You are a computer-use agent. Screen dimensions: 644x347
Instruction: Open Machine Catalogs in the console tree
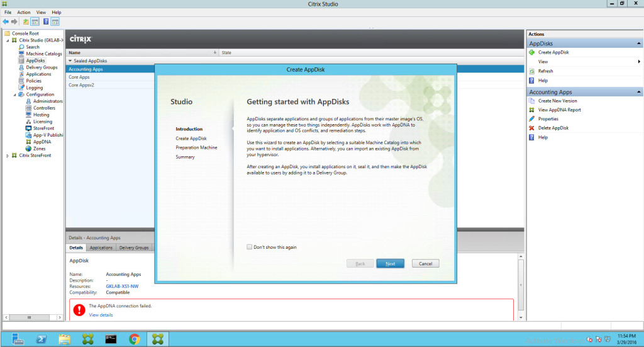point(44,54)
